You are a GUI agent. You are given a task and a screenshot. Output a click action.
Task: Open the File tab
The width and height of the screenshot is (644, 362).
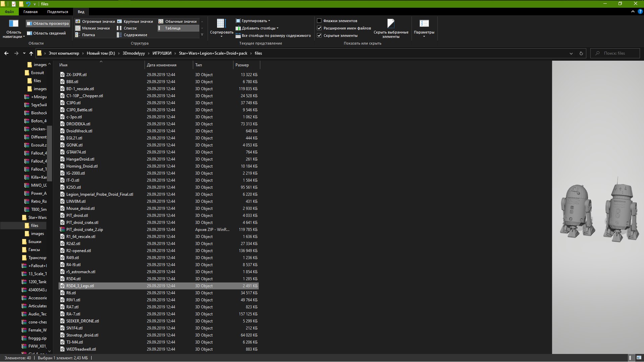(9, 12)
